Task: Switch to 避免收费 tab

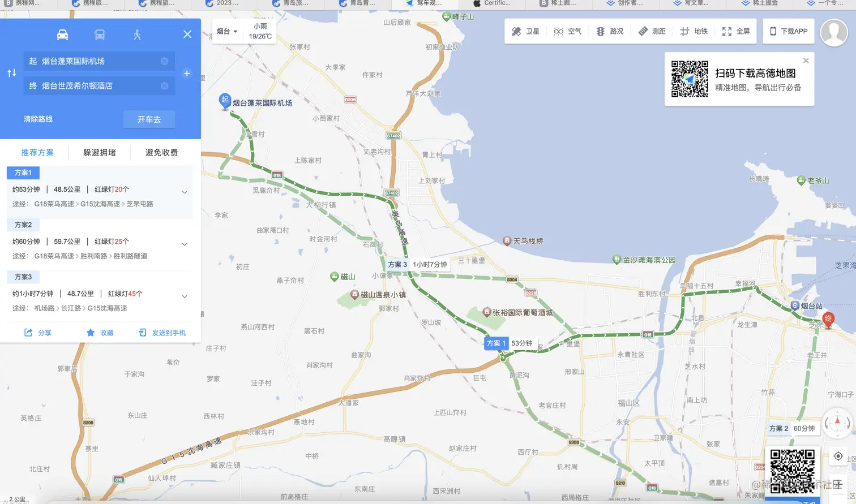Action: point(162,153)
